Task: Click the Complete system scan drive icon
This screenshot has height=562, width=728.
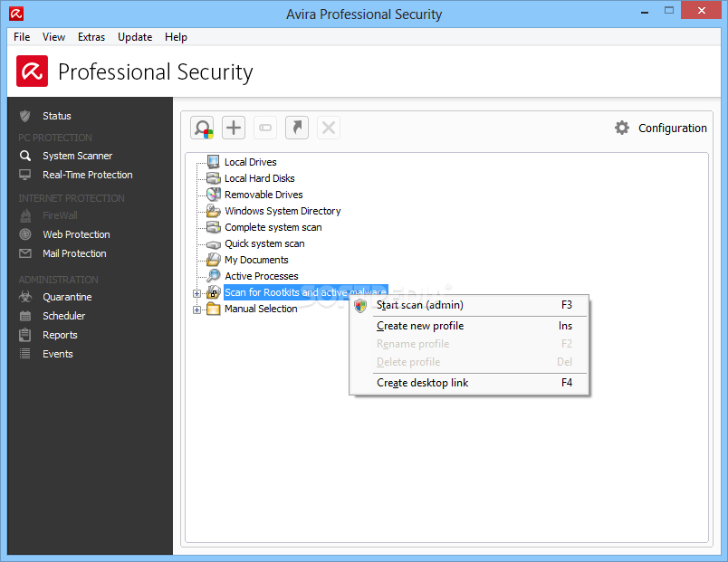Action: 213,227
